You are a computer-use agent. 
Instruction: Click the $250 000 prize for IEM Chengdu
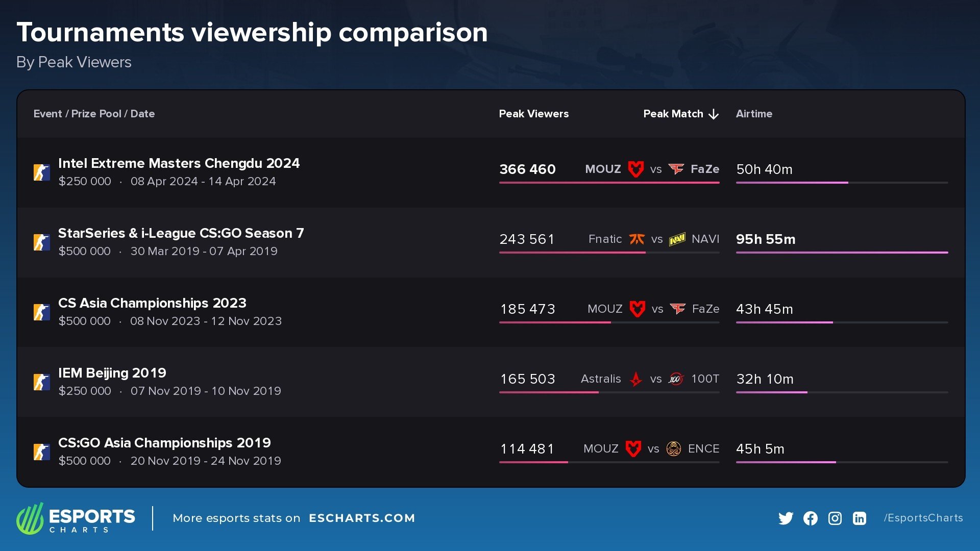click(x=85, y=182)
